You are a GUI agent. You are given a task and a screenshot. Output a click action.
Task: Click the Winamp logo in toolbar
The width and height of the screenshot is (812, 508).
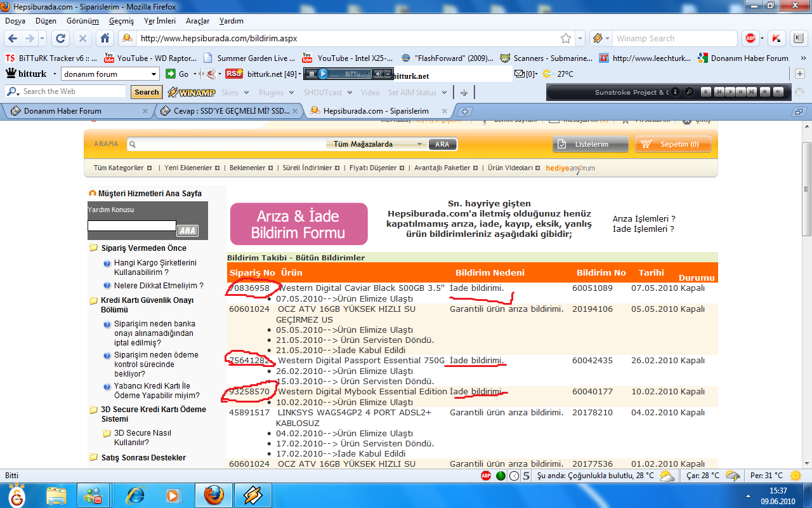(191, 92)
